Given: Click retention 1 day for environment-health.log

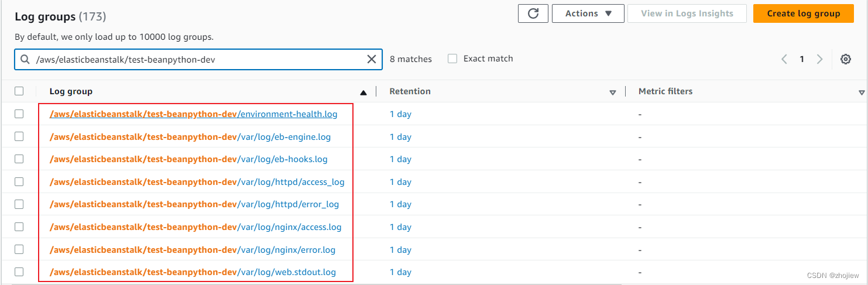Looking at the screenshot, I should click(401, 114).
